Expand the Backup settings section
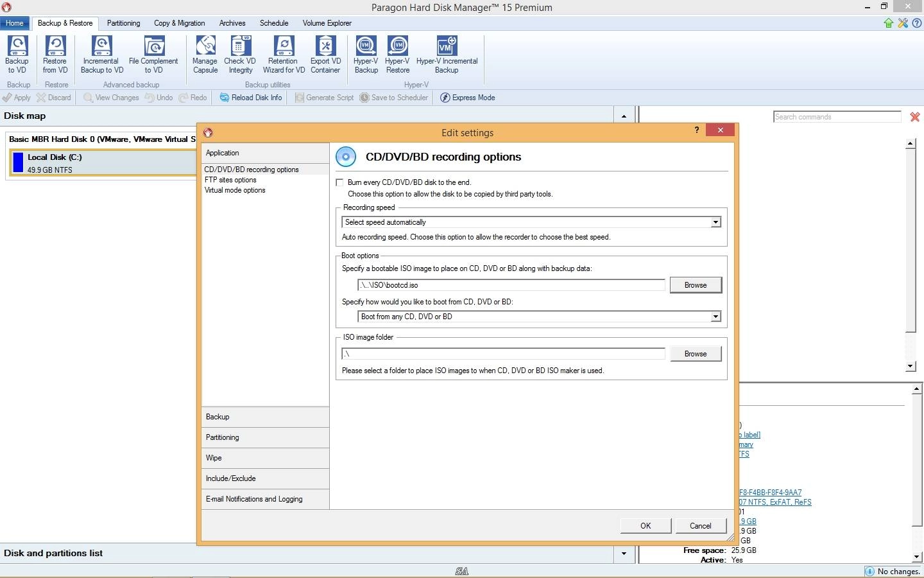 pos(265,417)
